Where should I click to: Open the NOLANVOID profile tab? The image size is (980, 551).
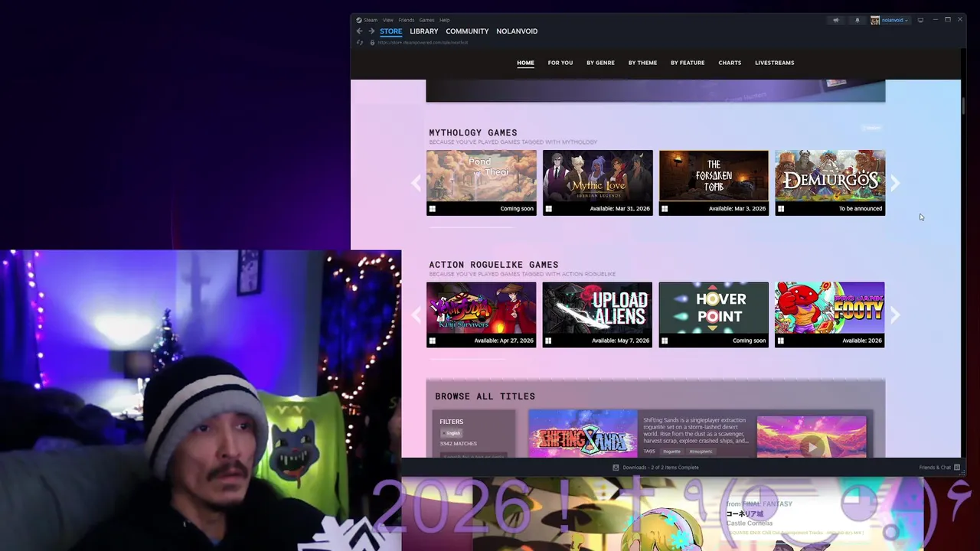pyautogui.click(x=517, y=31)
